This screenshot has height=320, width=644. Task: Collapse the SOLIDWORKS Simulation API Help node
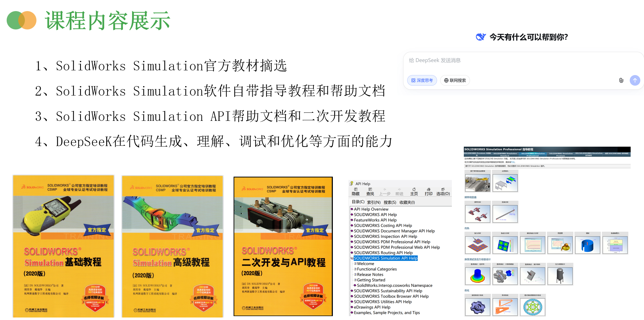pos(352,258)
